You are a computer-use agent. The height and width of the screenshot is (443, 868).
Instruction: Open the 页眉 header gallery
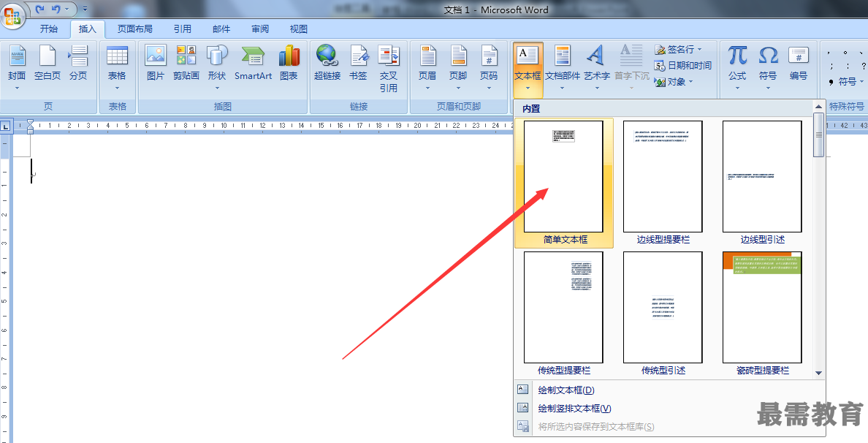click(x=427, y=67)
